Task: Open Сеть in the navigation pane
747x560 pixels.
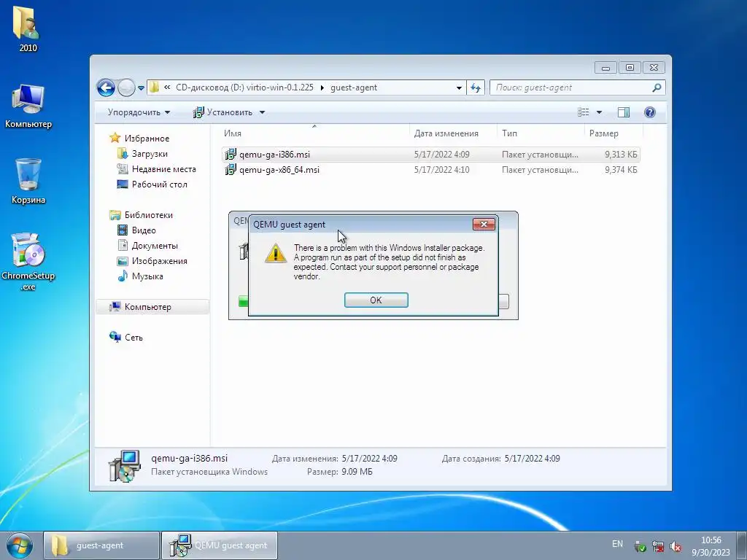Action: pos(133,337)
